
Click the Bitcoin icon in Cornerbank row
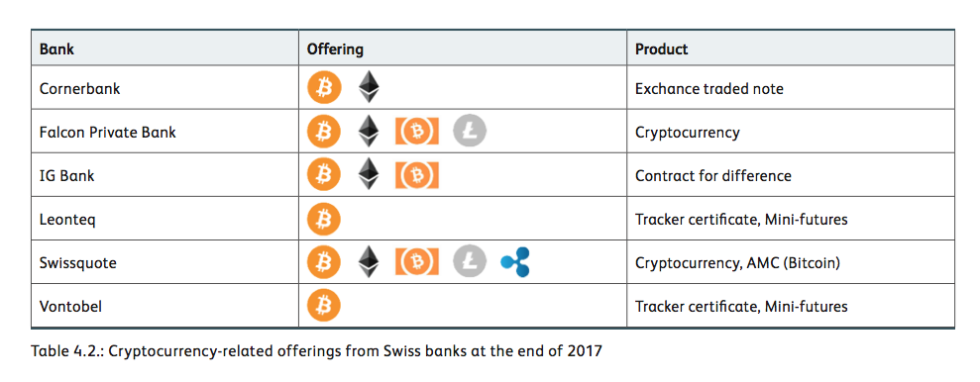point(324,88)
